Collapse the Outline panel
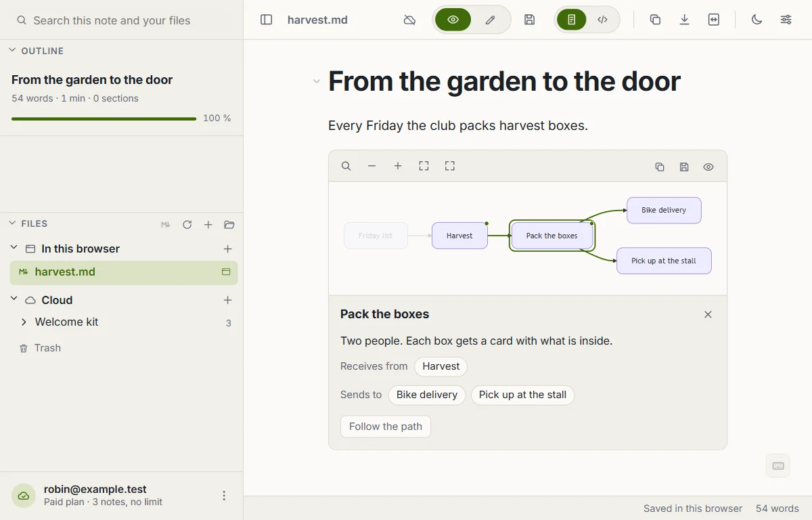Screen dimensions: 812x520 pyautogui.click(x=12, y=50)
